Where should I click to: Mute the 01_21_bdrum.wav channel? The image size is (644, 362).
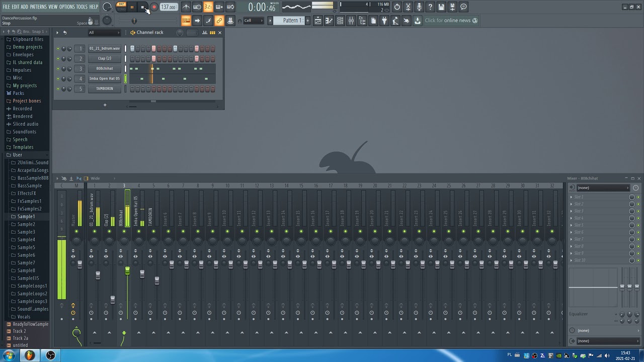pyautogui.click(x=58, y=49)
